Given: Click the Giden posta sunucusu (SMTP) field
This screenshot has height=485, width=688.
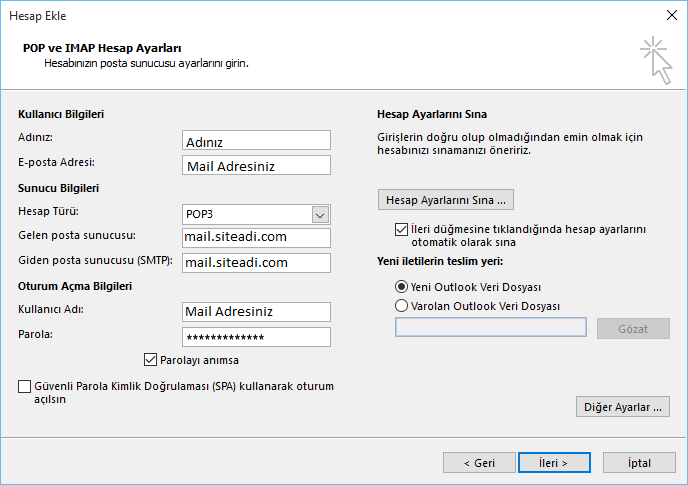Looking at the screenshot, I should [x=256, y=262].
